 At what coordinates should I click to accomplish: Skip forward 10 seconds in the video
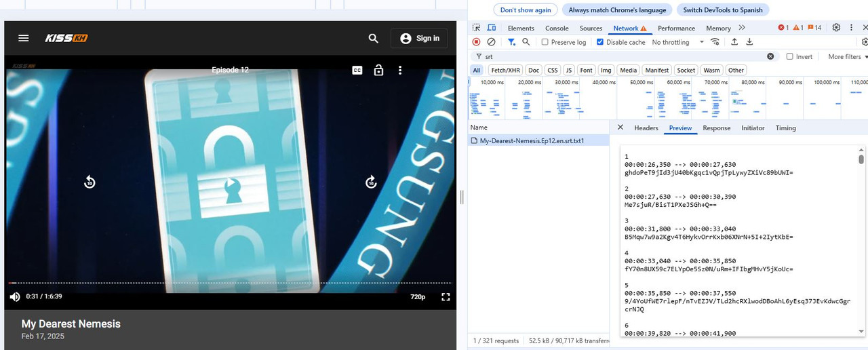pos(371,182)
